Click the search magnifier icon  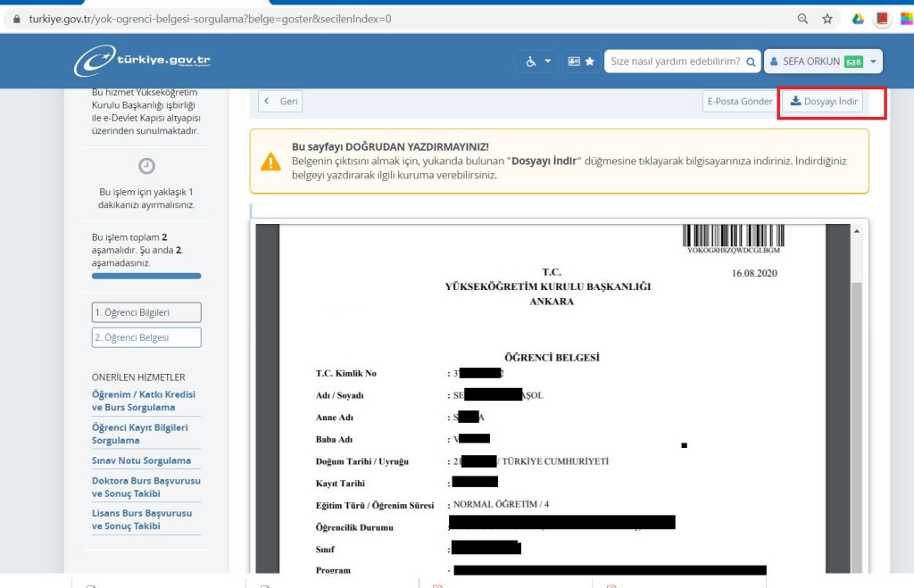751,62
